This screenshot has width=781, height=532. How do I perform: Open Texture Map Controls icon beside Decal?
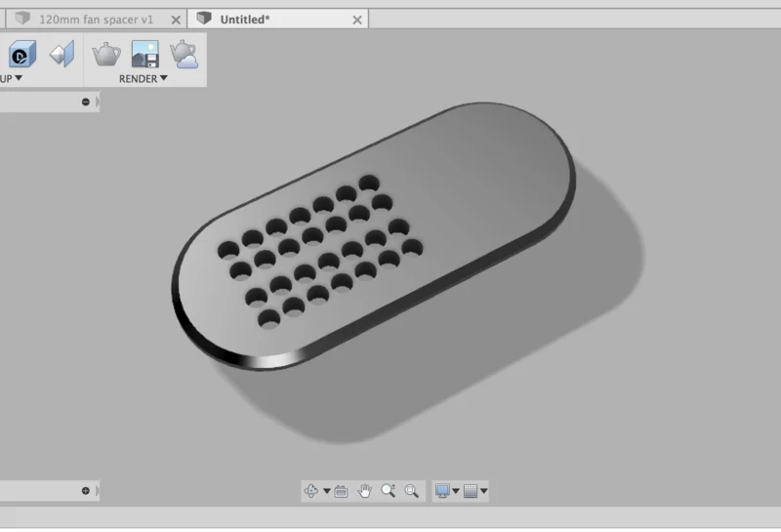pyautogui.click(x=62, y=54)
